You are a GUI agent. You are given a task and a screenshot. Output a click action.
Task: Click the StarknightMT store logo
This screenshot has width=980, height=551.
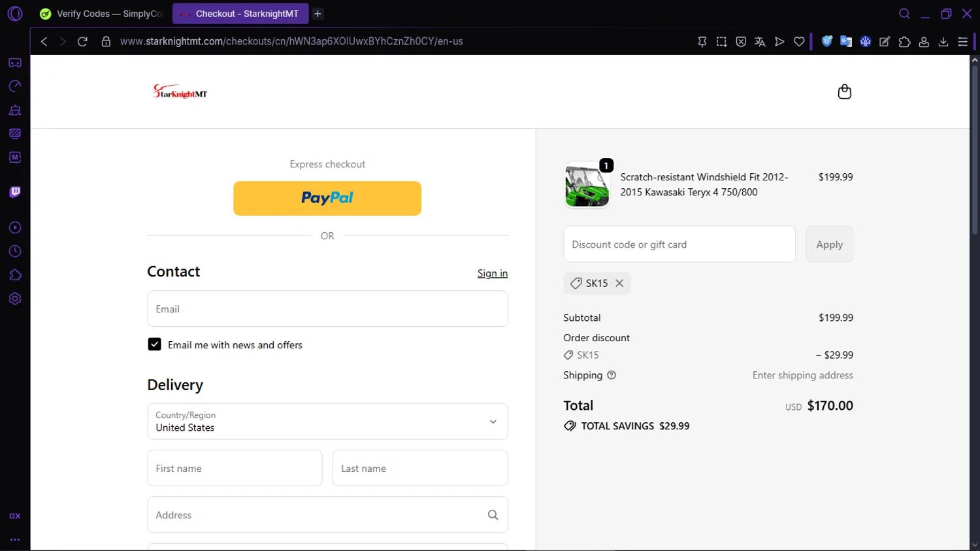point(180,92)
